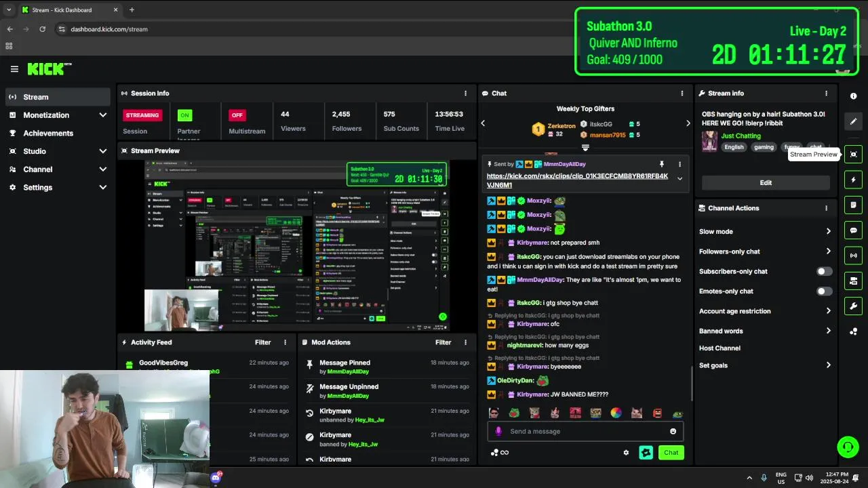
Task: Click the Edit stream info button
Action: click(x=766, y=183)
